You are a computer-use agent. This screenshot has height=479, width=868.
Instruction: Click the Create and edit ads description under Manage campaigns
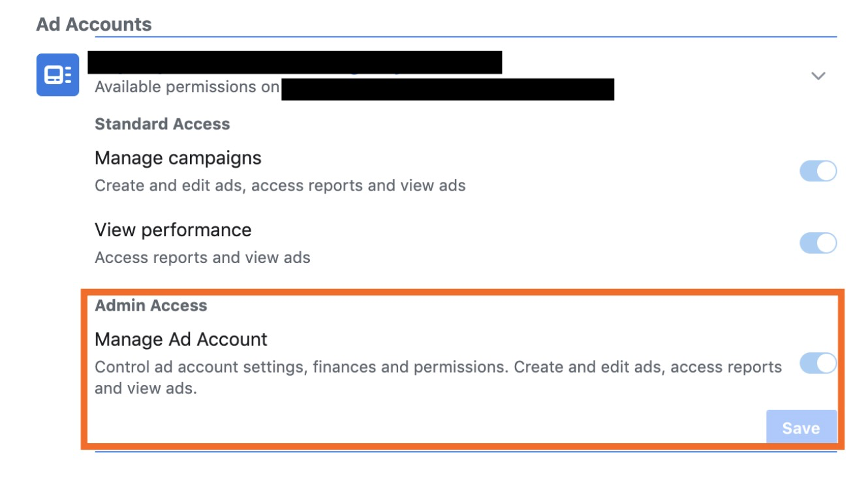(x=280, y=185)
